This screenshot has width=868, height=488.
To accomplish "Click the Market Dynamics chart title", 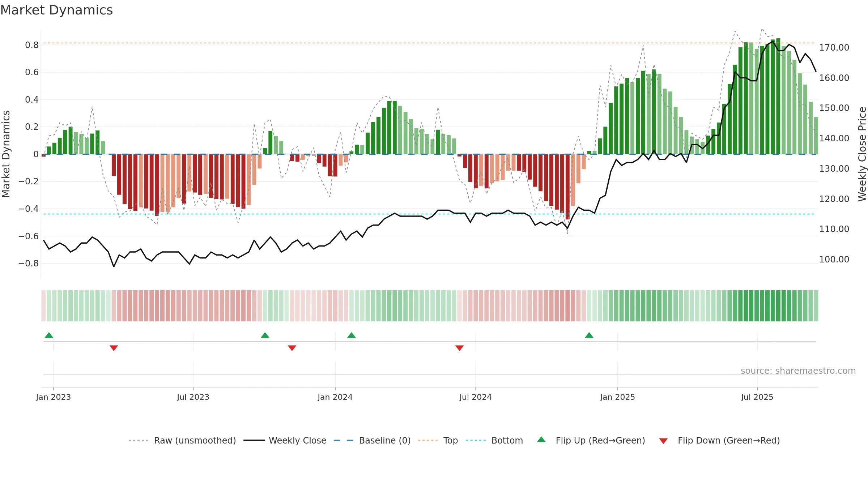I will point(57,10).
